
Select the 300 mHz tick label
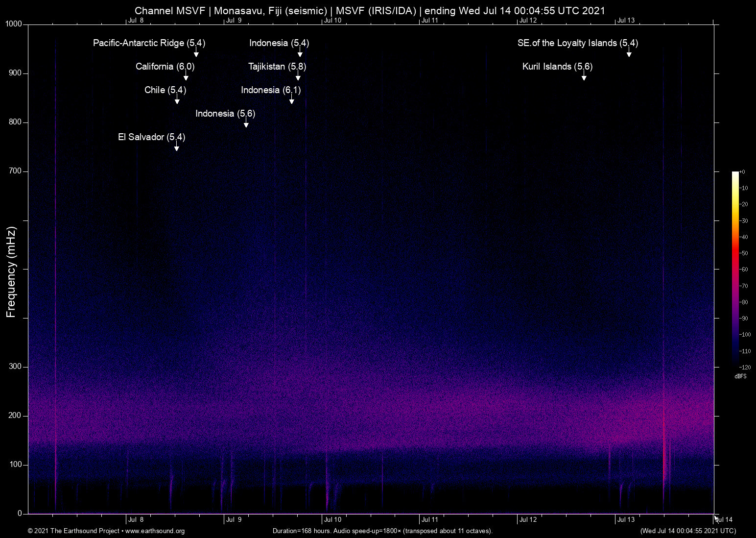15,367
